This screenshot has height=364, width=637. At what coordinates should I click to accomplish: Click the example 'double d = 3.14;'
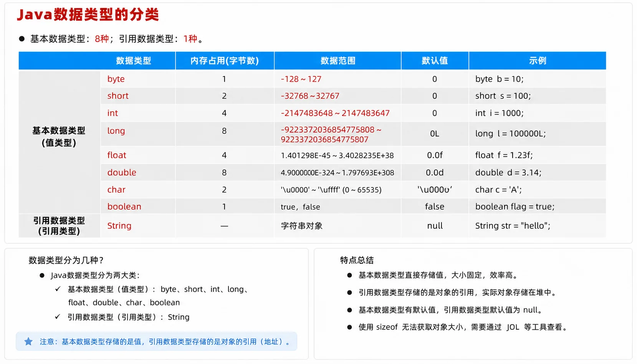(x=508, y=172)
